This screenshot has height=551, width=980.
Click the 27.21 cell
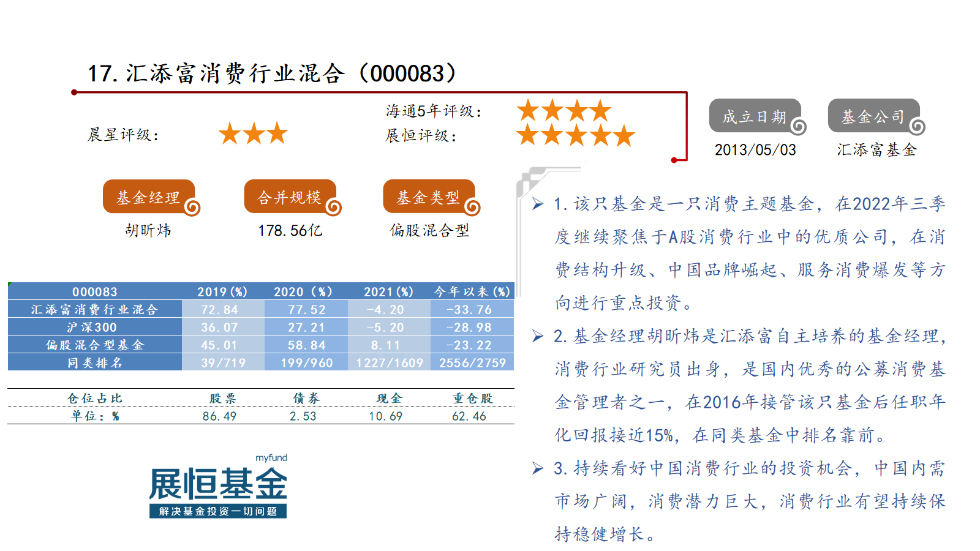point(306,327)
